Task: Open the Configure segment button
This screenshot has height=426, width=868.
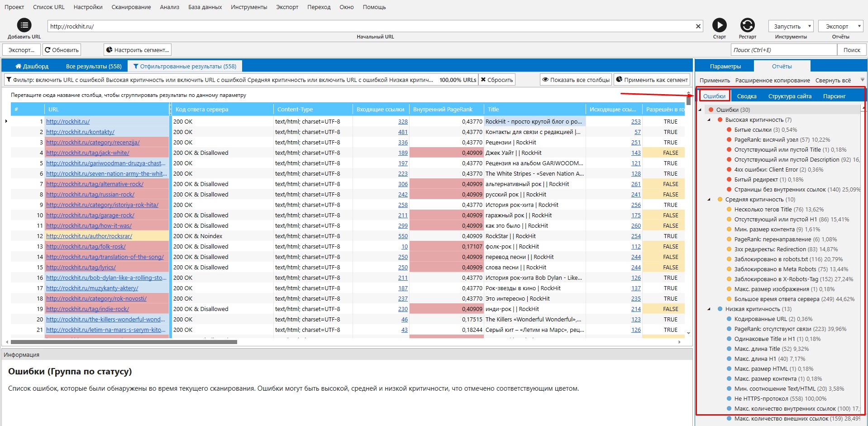Action: (138, 50)
